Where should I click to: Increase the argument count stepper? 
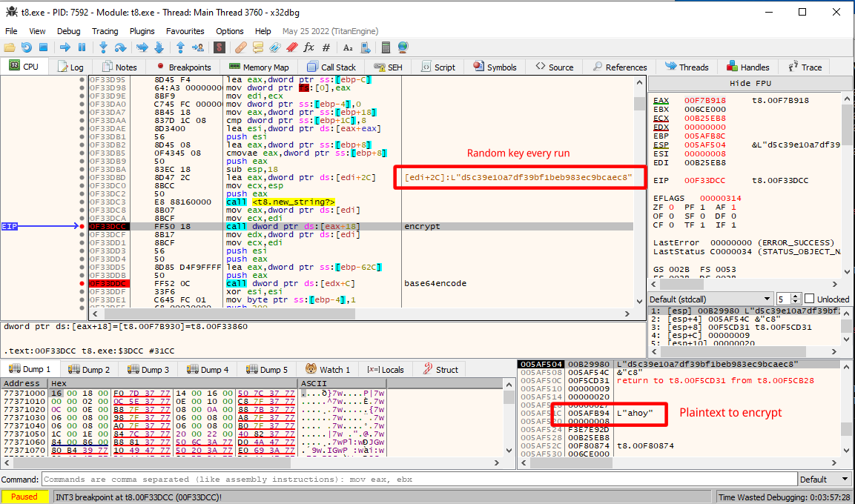point(796,296)
